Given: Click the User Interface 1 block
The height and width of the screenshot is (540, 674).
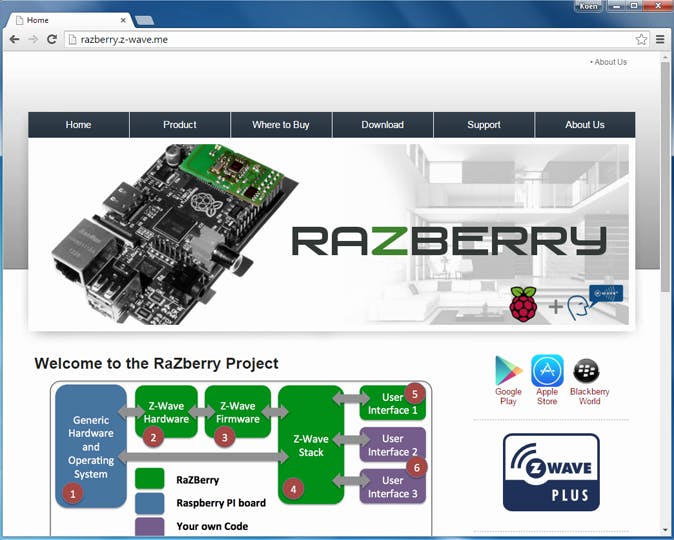Looking at the screenshot, I should click(392, 403).
